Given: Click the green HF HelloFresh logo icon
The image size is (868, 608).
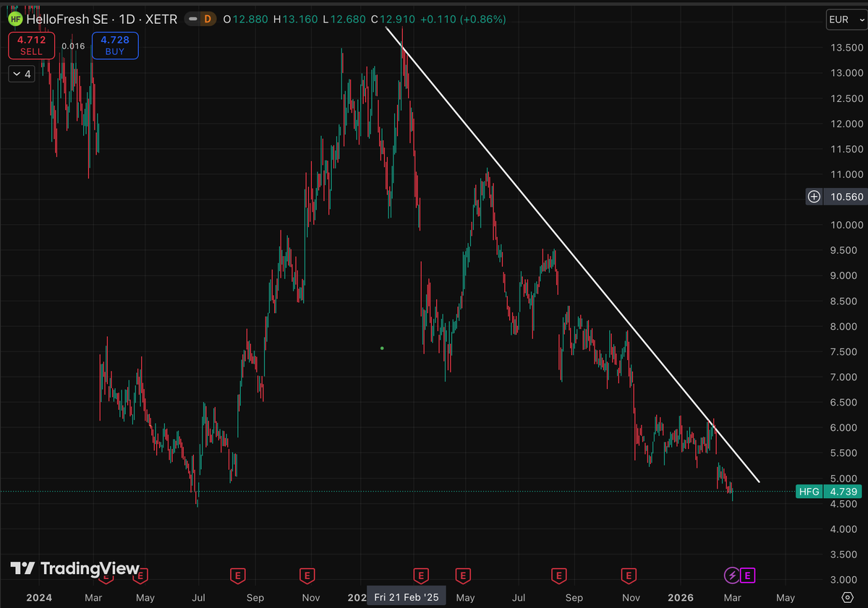Looking at the screenshot, I should click(14, 19).
